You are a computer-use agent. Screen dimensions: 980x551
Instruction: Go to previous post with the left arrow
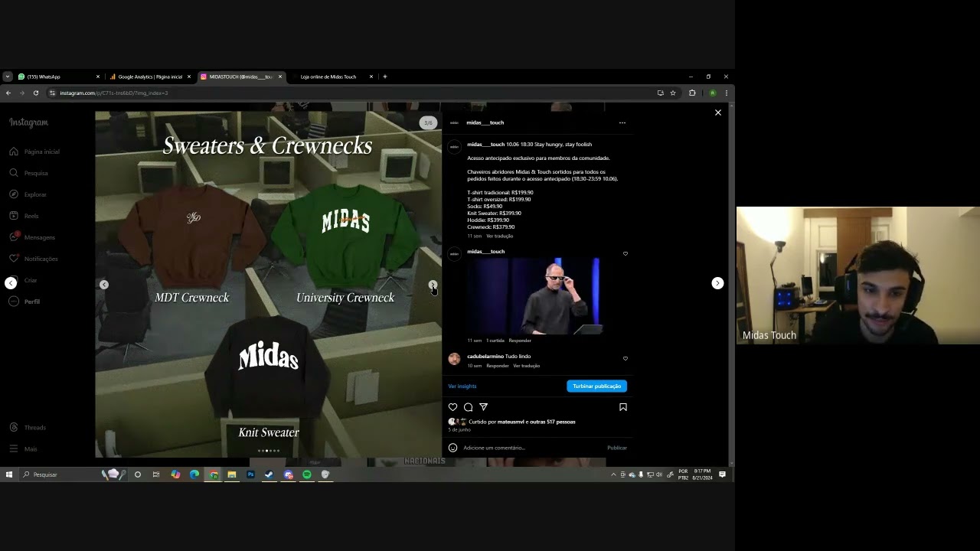[11, 283]
